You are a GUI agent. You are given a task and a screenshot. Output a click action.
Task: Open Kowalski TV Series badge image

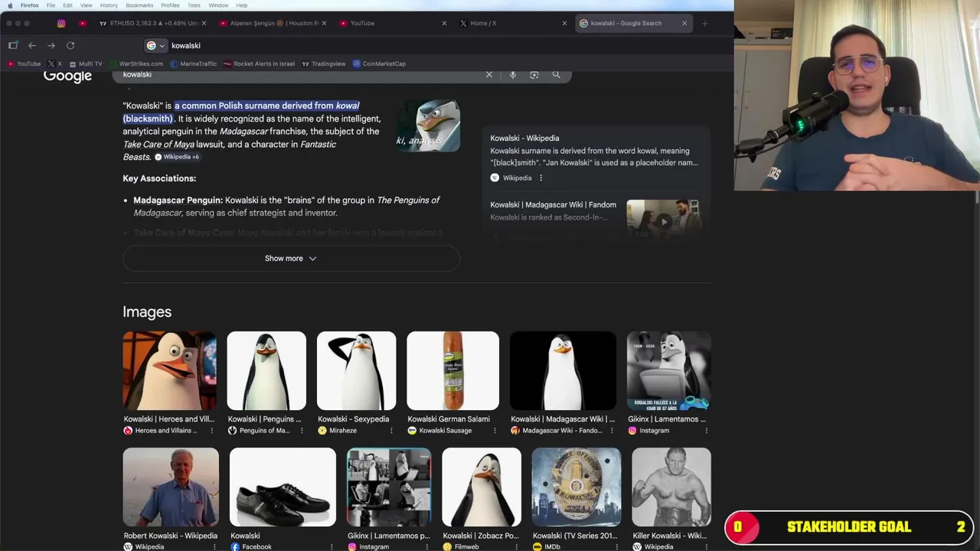click(x=577, y=487)
